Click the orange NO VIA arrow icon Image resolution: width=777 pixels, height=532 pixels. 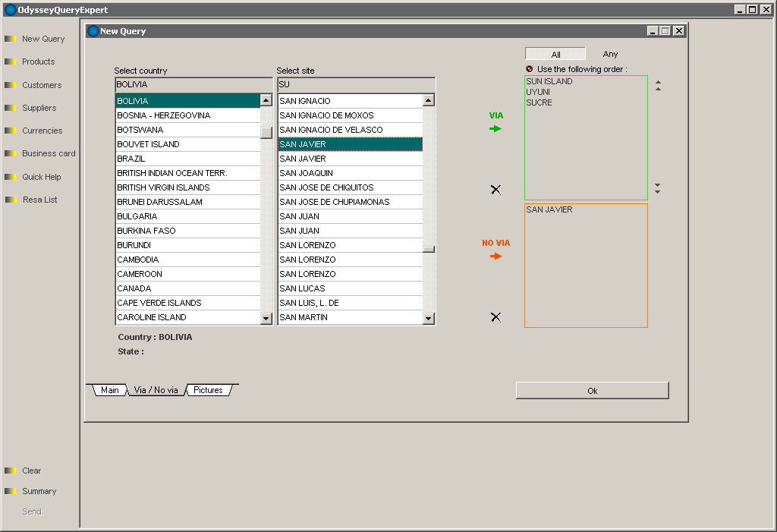[495, 257]
